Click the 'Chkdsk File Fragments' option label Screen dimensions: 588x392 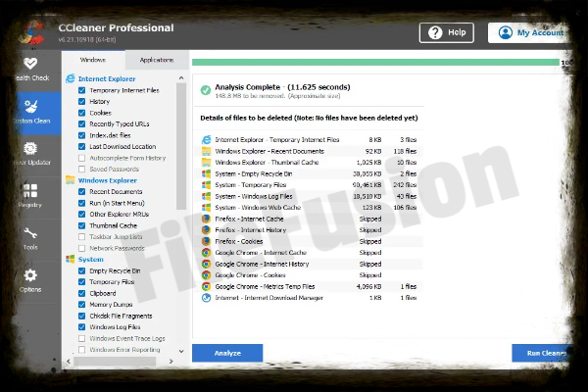click(121, 316)
